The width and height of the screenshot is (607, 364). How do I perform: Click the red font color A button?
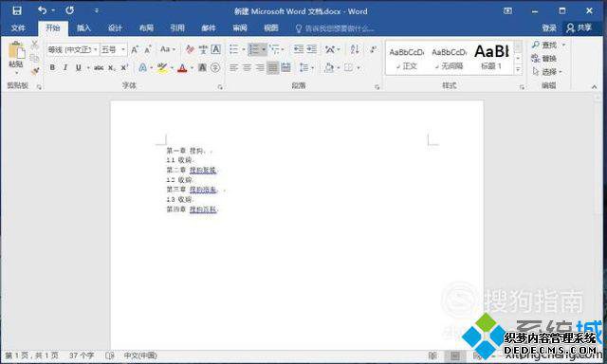click(182, 68)
